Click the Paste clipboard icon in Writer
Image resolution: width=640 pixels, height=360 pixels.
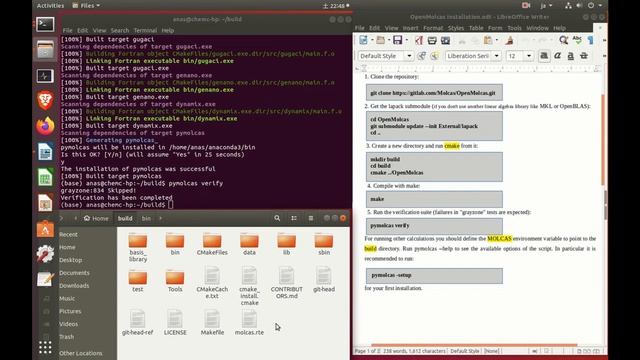[x=488, y=40]
